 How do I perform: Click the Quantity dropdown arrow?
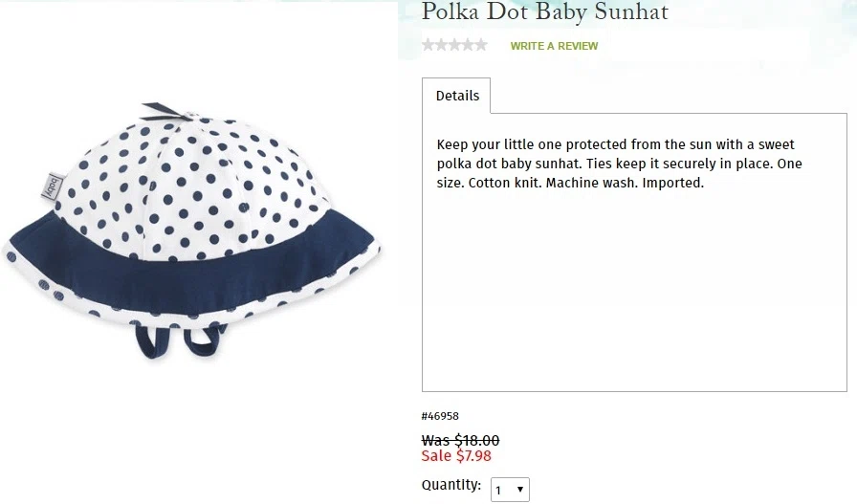click(520, 490)
